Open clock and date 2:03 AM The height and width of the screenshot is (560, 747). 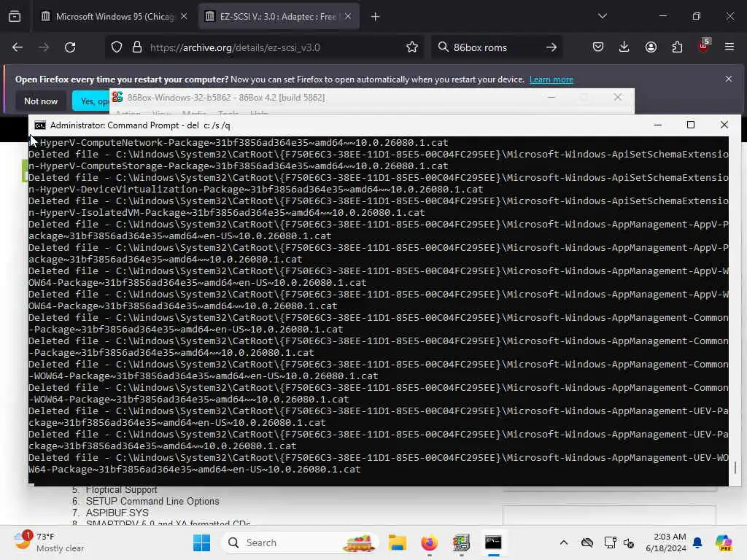point(665,542)
